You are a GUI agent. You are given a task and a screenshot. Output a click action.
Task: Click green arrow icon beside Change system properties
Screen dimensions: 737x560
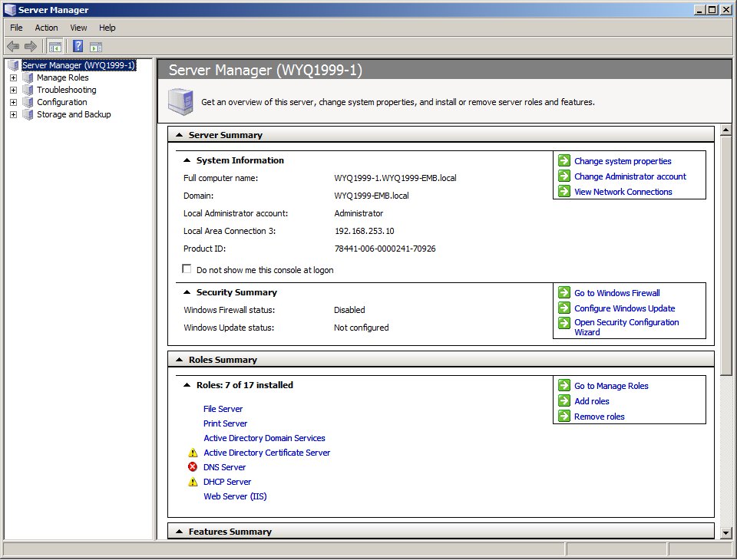(x=564, y=161)
